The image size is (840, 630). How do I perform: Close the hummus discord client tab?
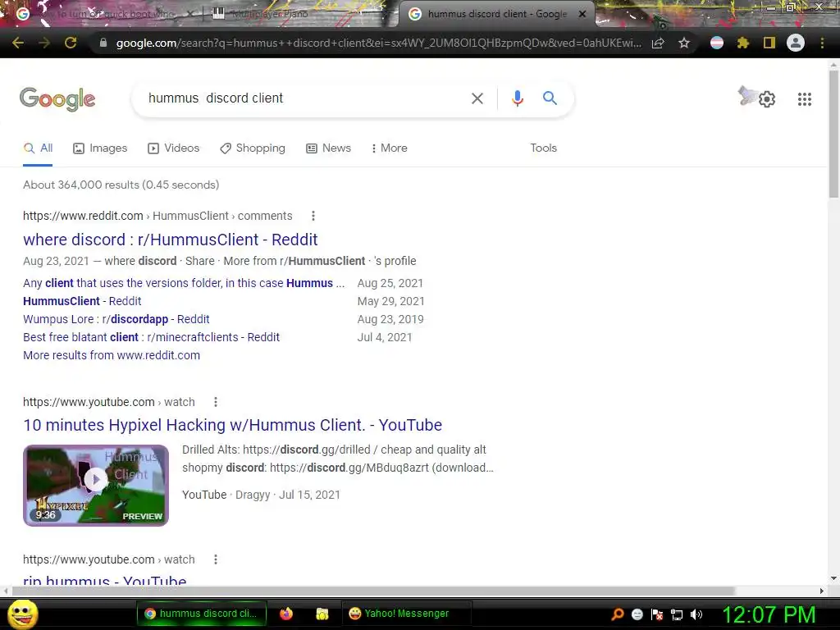pyautogui.click(x=582, y=14)
